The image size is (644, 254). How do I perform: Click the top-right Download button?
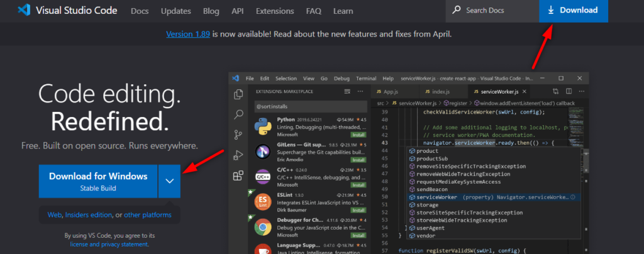[574, 11]
